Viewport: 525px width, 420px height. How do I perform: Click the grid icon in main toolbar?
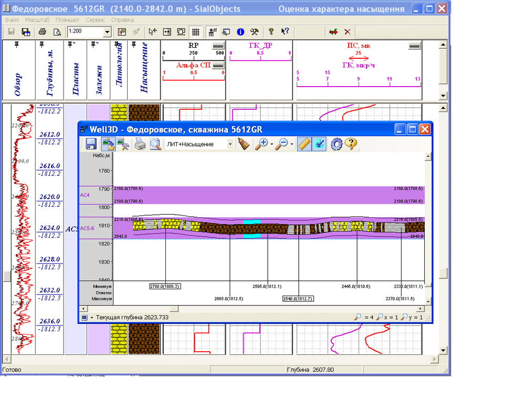coord(195,31)
